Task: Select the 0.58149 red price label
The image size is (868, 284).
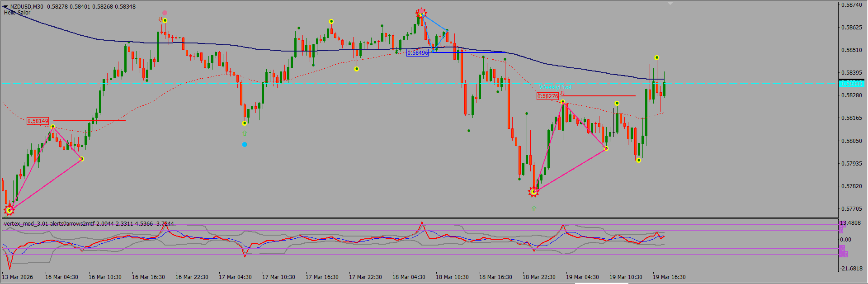Action: tap(38, 121)
